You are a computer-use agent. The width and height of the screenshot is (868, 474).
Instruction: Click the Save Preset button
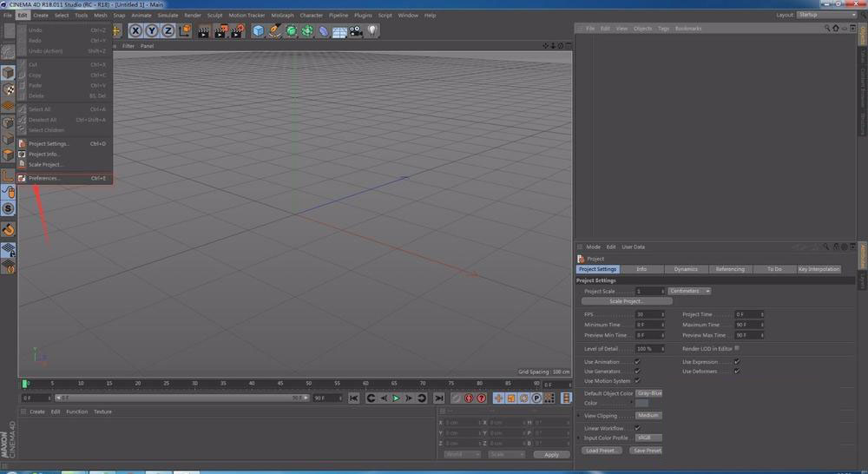tap(647, 451)
